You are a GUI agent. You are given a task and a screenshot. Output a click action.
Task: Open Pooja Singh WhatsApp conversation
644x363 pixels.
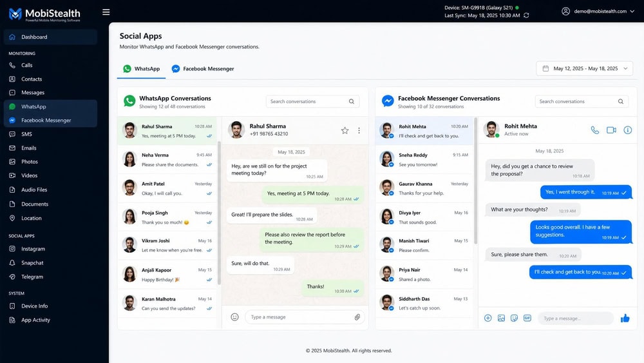(167, 217)
